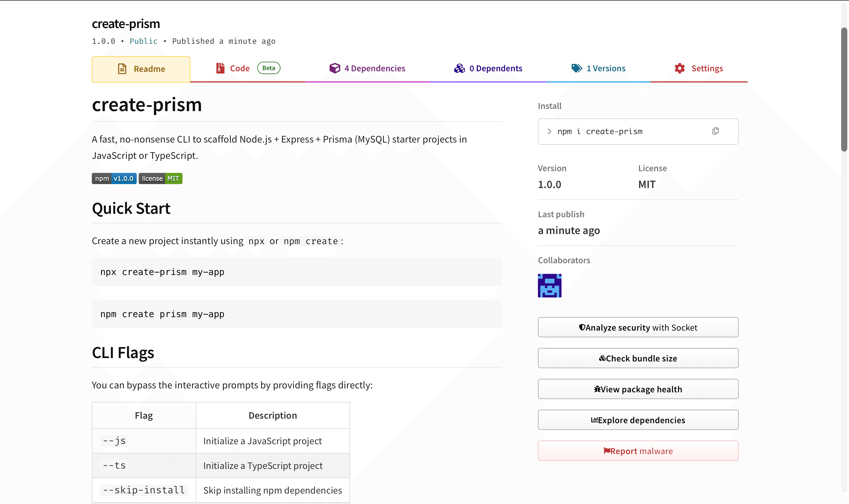The image size is (849, 504).
Task: Click 'Initialize a JavaScript project' description
Action: coord(262,441)
